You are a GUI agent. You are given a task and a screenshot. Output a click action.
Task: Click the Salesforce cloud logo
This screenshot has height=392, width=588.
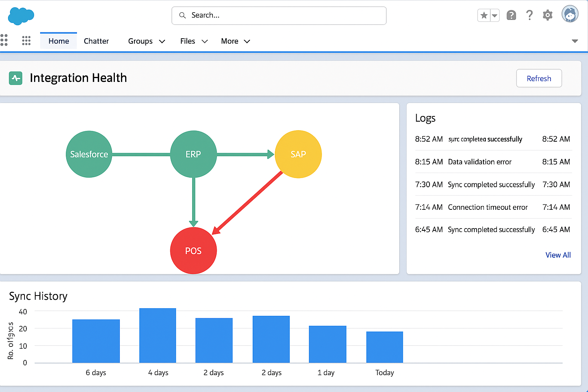point(21,16)
